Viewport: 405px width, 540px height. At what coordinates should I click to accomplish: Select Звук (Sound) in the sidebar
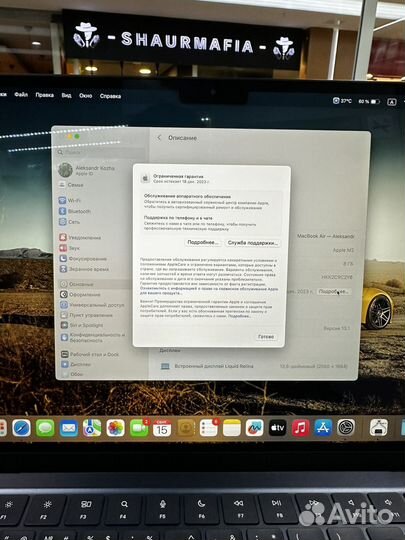tap(70, 248)
